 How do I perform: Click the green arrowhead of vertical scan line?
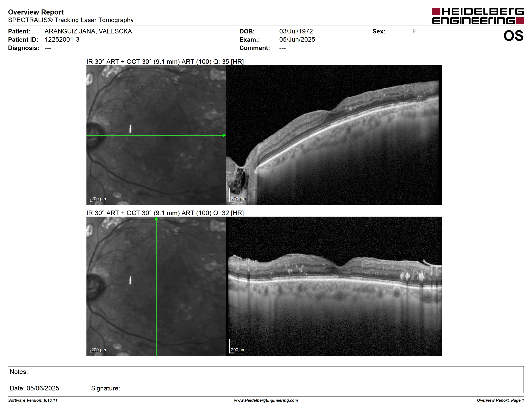click(x=156, y=218)
